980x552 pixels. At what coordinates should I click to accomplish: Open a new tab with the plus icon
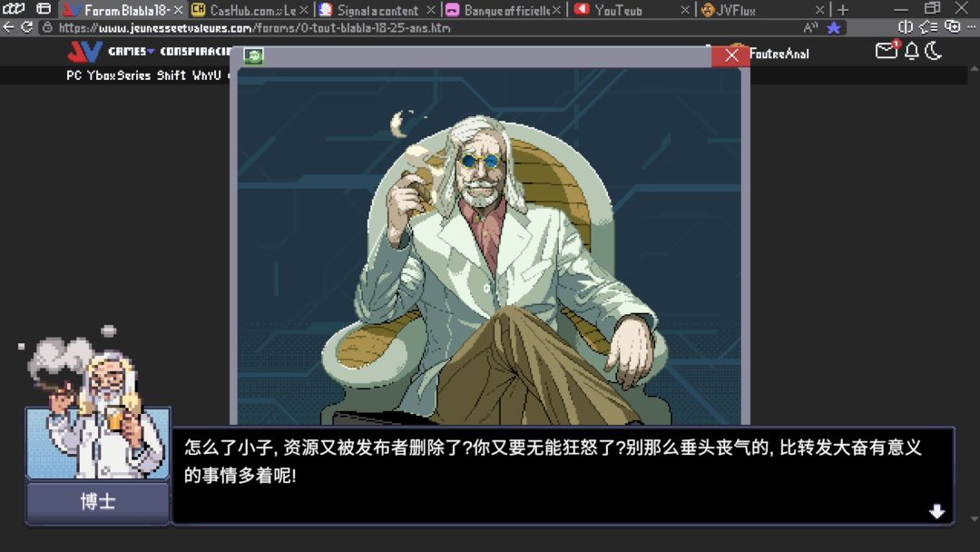click(842, 9)
